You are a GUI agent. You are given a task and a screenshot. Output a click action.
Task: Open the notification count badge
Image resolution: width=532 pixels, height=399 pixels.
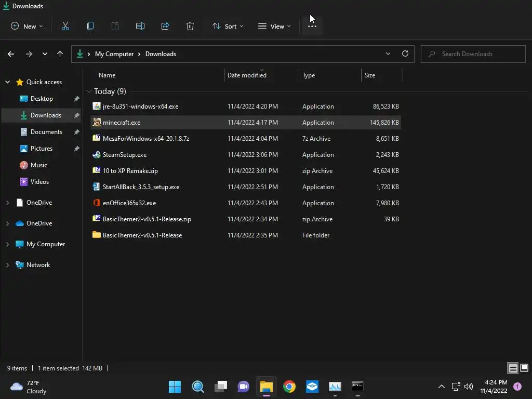point(517,387)
